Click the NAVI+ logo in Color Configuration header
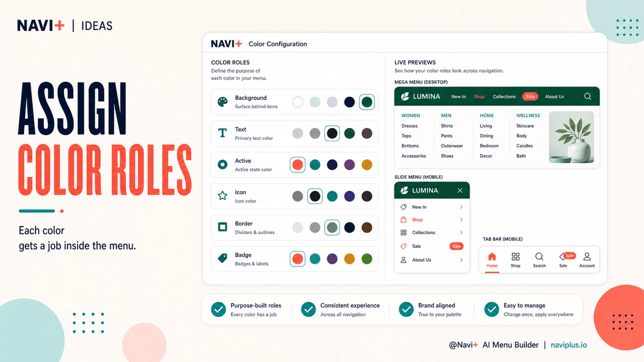The width and height of the screenshot is (644, 362). pyautogui.click(x=226, y=44)
